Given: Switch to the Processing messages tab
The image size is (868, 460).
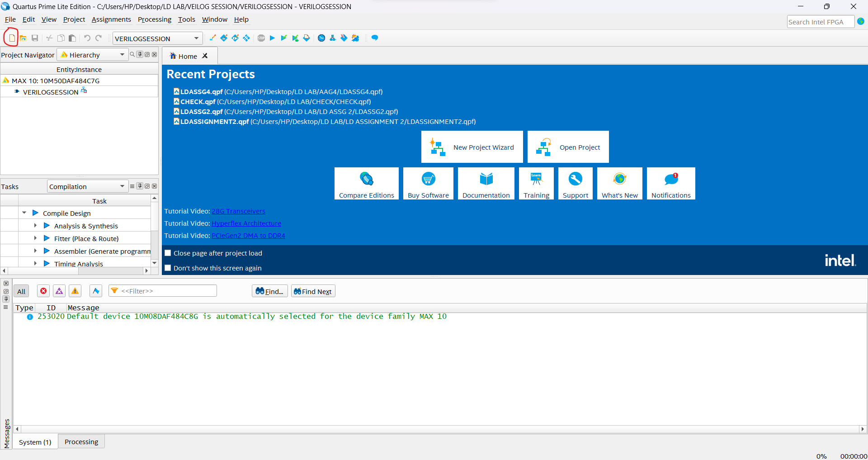Looking at the screenshot, I should click(81, 441).
